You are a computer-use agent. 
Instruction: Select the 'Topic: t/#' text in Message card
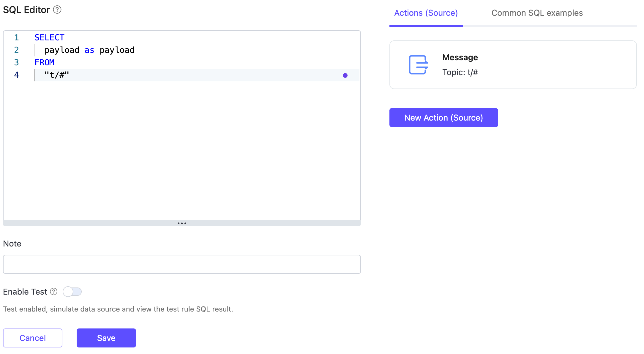(460, 72)
